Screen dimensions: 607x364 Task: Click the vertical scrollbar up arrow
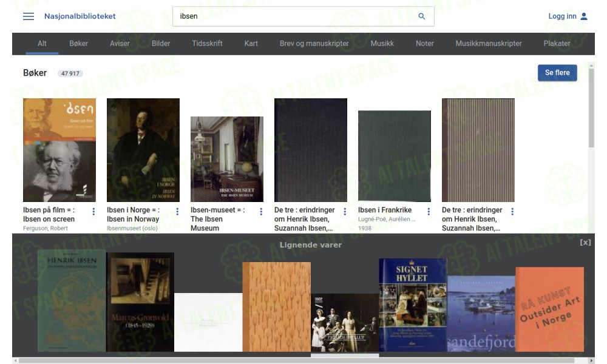[591, 66]
